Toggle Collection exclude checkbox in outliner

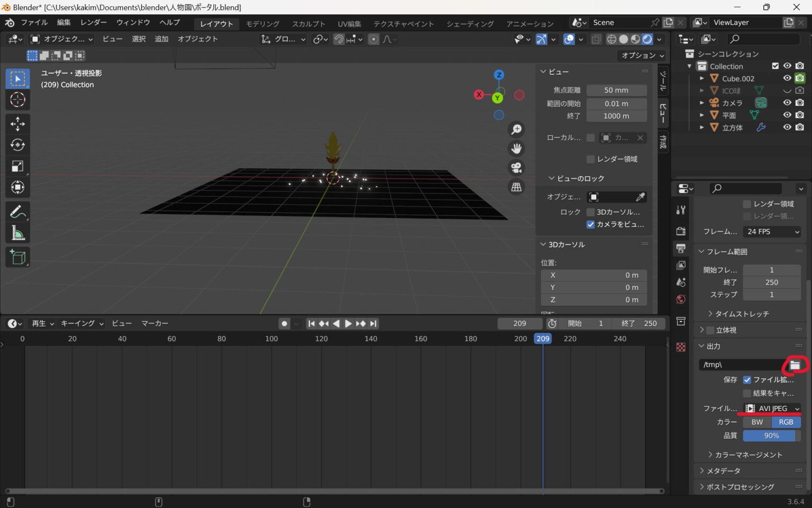775,66
